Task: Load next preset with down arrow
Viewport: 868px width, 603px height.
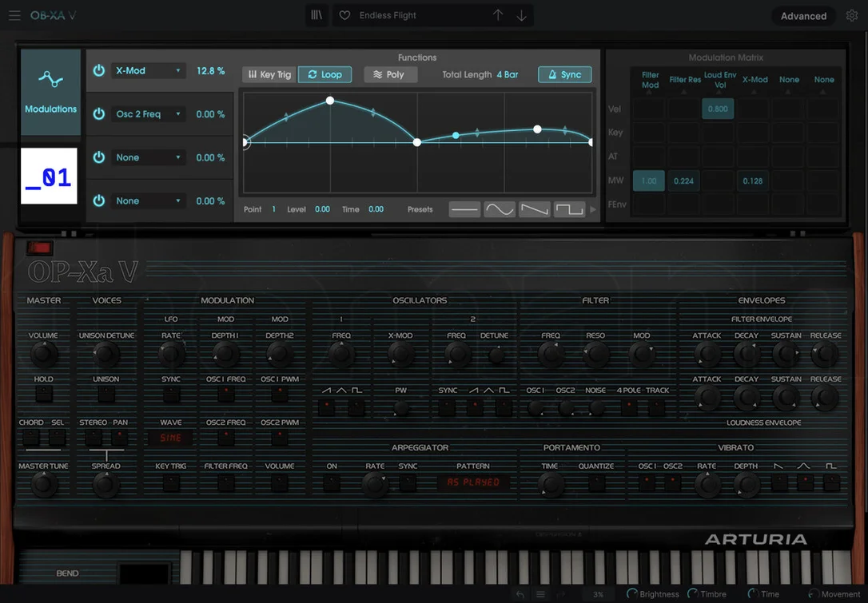Action: (521, 15)
